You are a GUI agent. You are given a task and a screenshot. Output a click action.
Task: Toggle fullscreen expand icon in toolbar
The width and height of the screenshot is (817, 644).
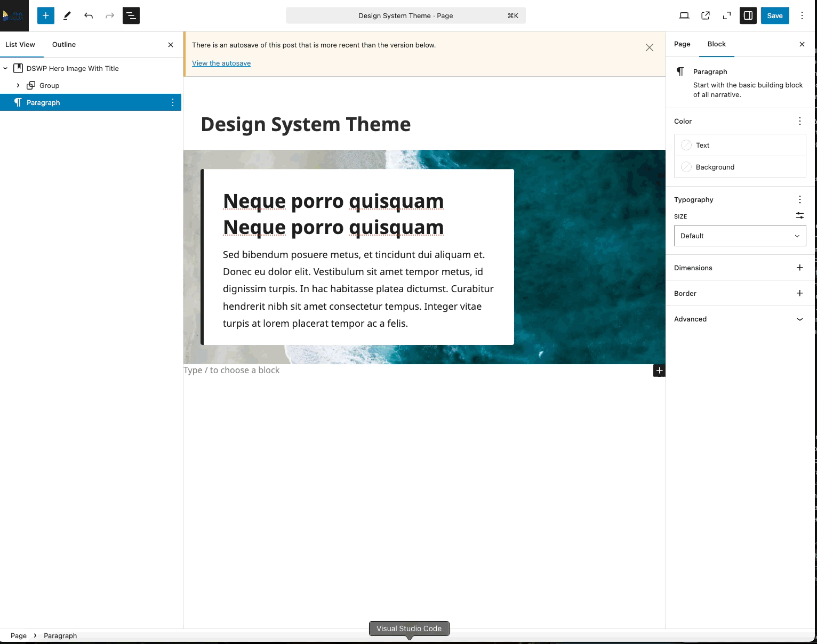point(727,15)
